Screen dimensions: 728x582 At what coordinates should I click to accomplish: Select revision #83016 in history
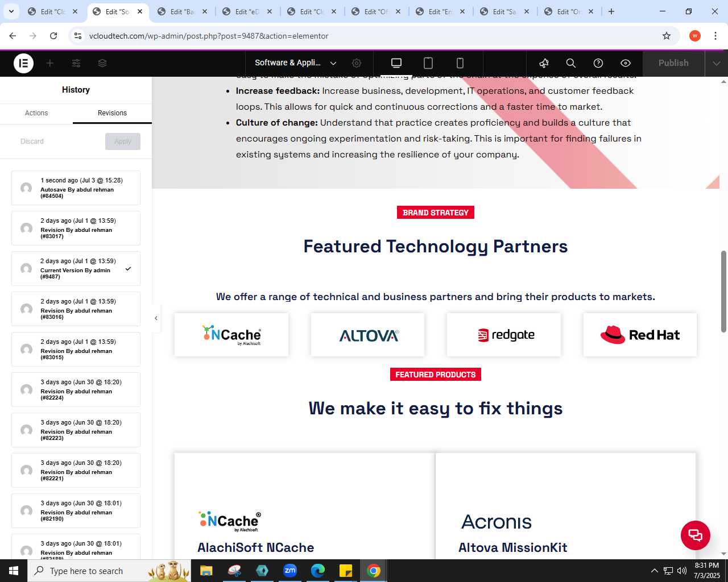[x=76, y=309]
